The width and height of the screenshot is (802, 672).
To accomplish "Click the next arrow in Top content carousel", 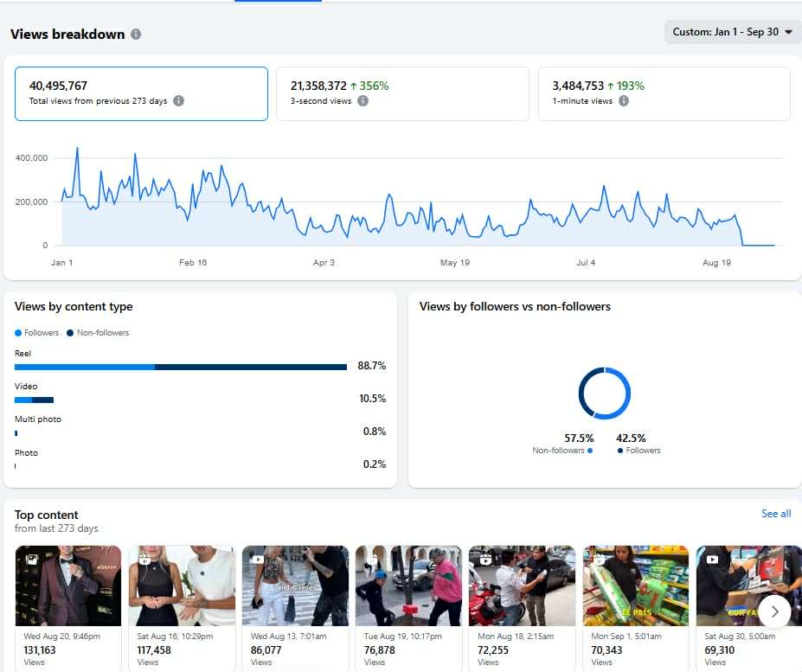I will tap(774, 611).
